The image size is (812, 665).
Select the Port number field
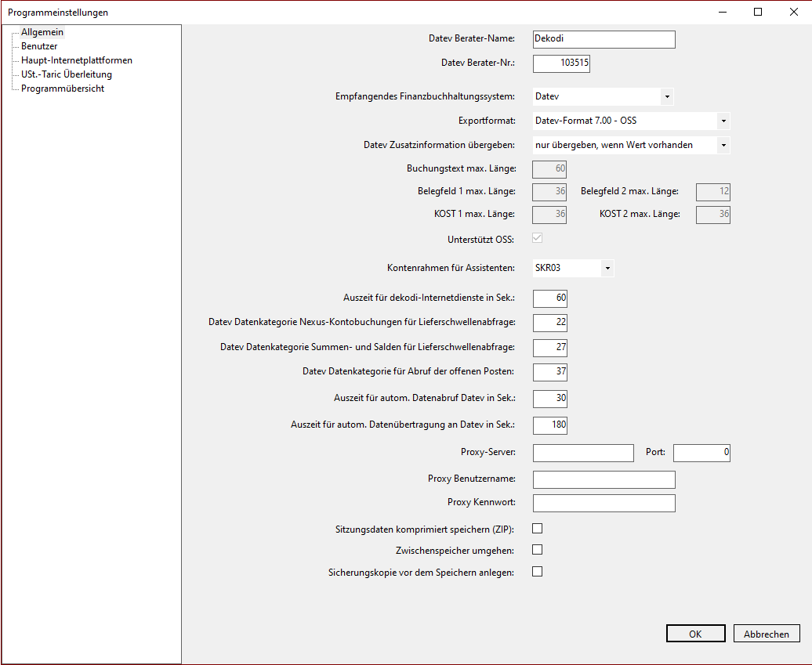pos(701,453)
